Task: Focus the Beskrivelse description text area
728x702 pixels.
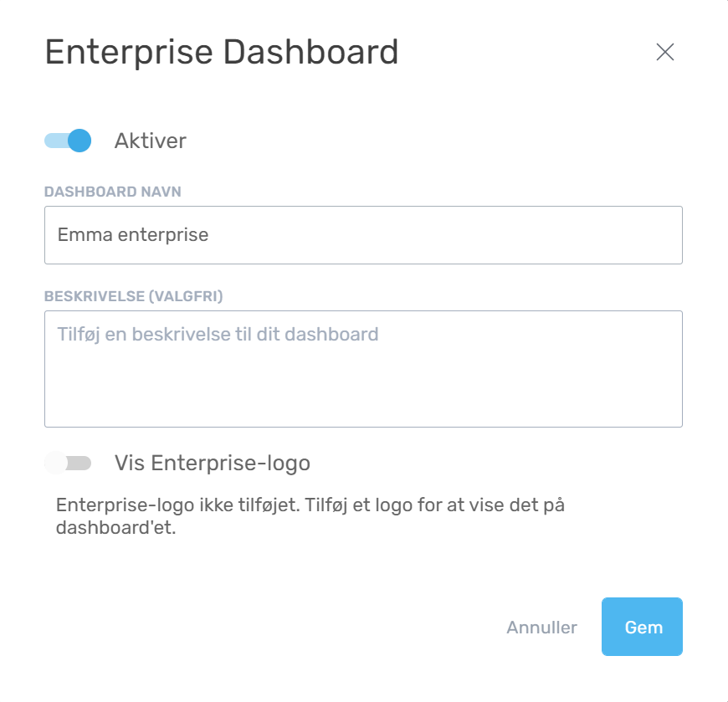Action: pos(363,368)
